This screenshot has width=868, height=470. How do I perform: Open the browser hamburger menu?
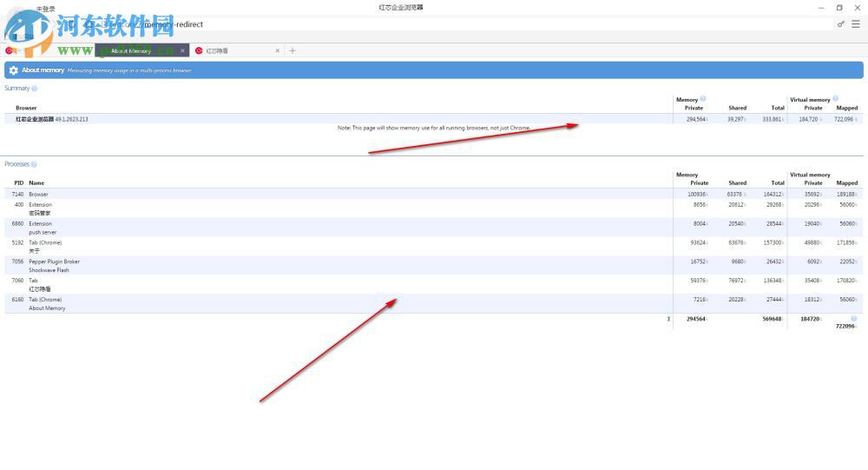click(x=856, y=23)
